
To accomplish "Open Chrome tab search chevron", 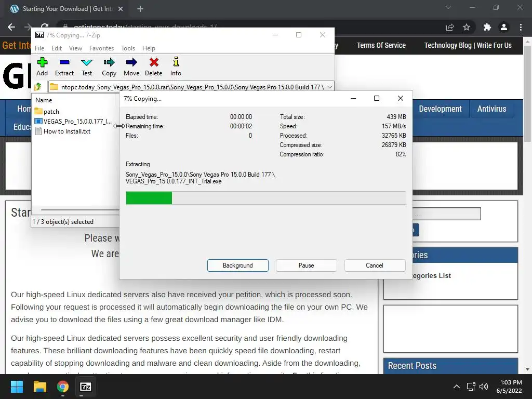I will 448,7.
